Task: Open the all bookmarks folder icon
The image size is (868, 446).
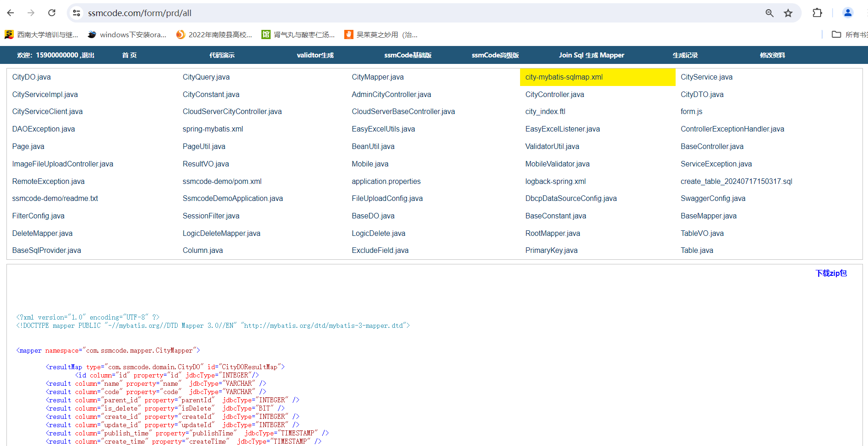Action: point(836,34)
